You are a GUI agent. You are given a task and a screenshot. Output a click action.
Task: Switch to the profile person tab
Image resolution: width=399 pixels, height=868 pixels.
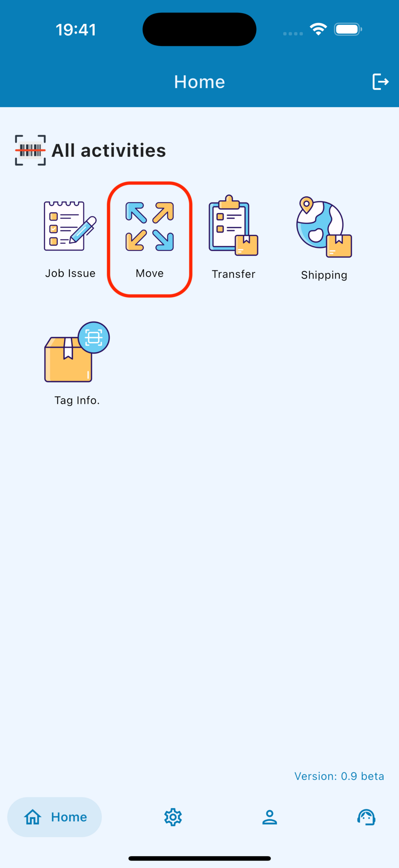coord(270,817)
